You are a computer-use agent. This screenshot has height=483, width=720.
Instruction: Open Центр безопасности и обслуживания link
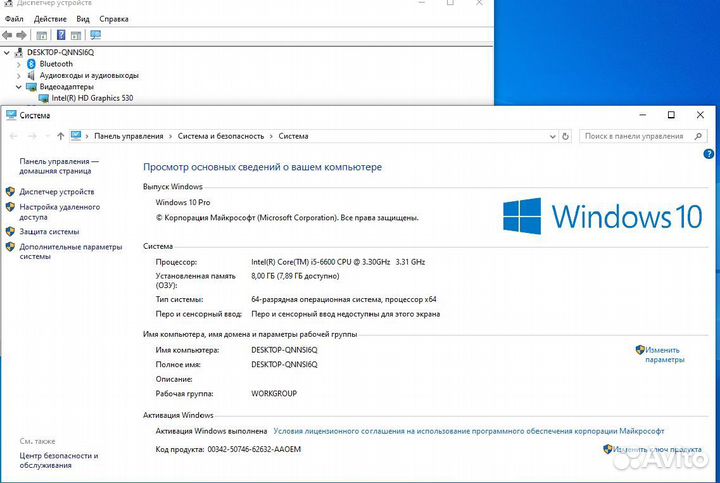58,461
